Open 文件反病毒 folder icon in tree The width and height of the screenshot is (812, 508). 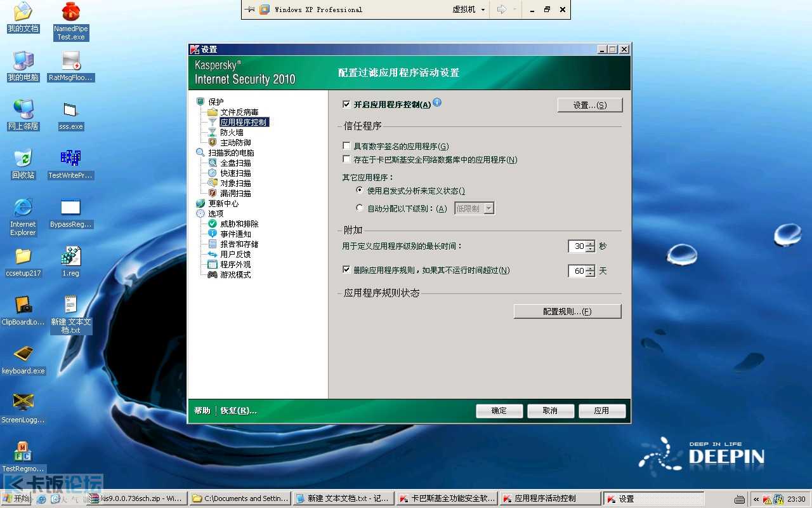tap(213, 112)
